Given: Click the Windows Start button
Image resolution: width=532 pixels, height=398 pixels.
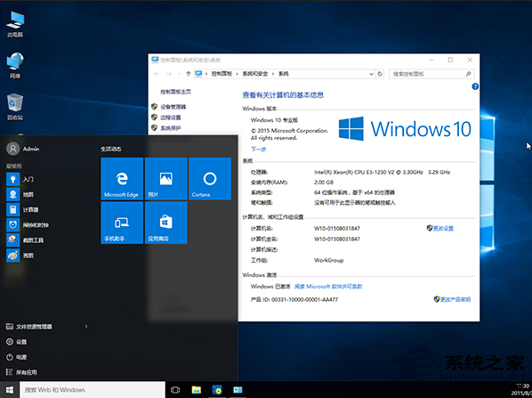Looking at the screenshot, I should (10, 390).
